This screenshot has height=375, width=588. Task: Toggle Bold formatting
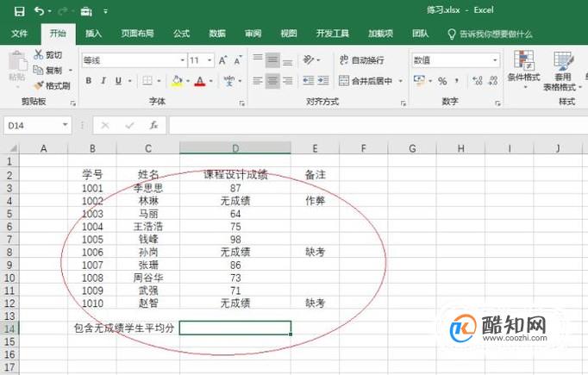89,81
